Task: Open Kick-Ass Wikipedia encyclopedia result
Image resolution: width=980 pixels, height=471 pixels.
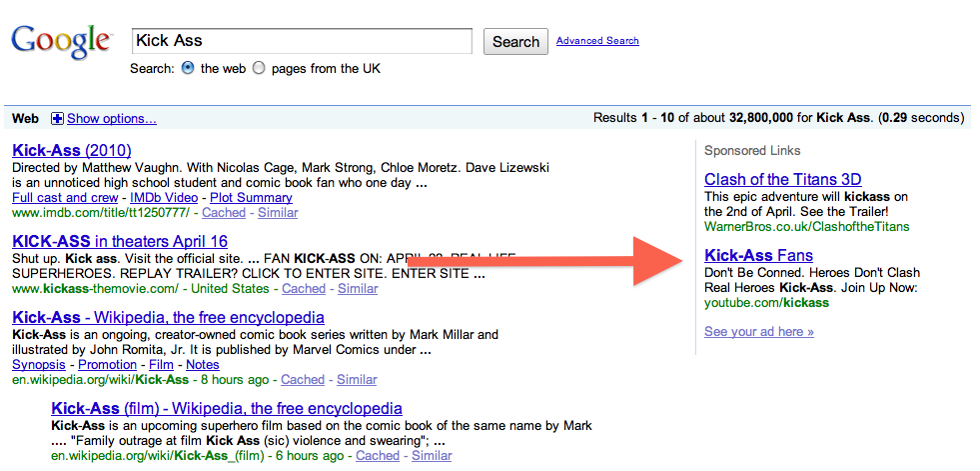Action: (x=168, y=317)
